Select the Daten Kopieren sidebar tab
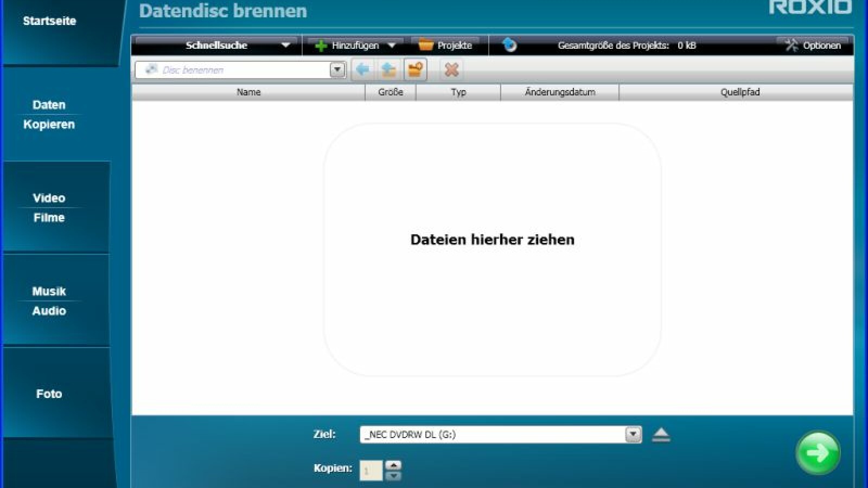 tap(49, 114)
